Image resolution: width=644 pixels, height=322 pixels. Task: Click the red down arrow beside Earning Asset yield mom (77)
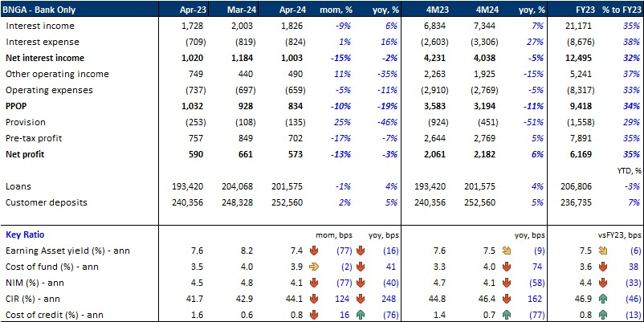[x=315, y=251]
